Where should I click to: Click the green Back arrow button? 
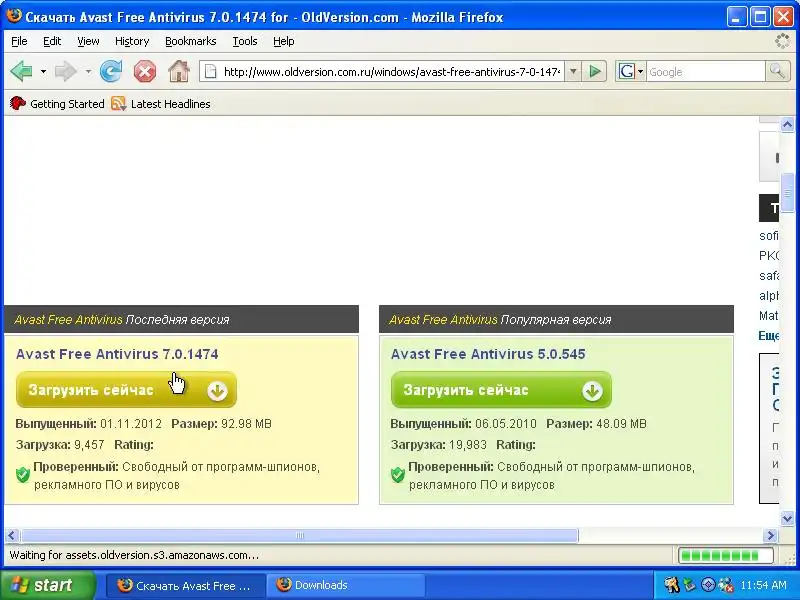(x=21, y=71)
